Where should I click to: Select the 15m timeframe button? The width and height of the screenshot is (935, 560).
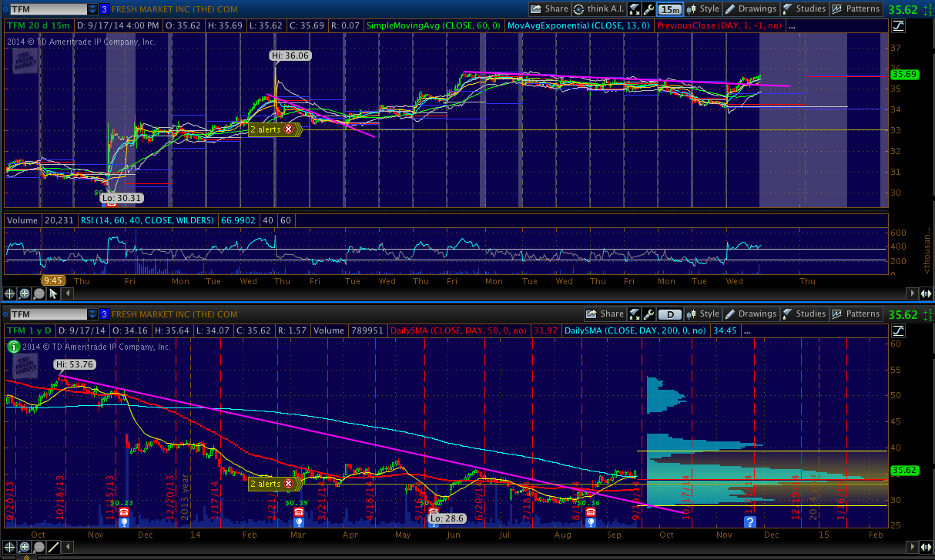pos(670,9)
